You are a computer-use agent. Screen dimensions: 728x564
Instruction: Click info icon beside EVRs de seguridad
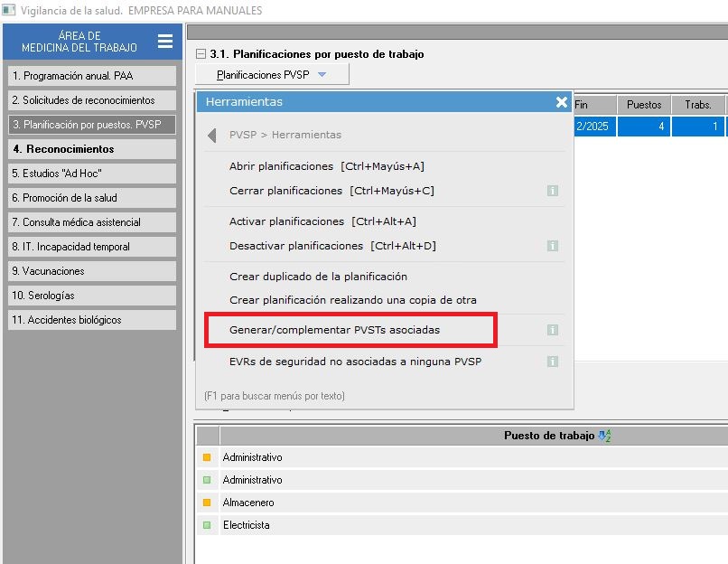click(552, 362)
